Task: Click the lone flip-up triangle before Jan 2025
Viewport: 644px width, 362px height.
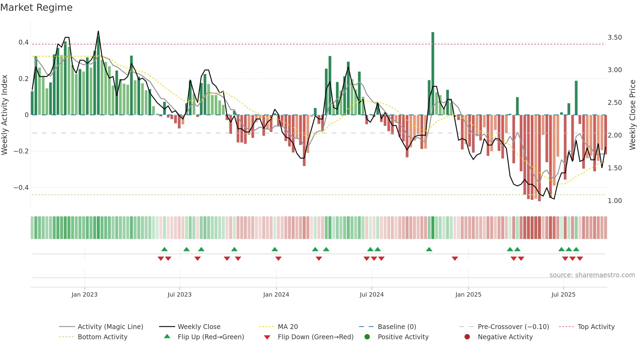Action: (429, 249)
